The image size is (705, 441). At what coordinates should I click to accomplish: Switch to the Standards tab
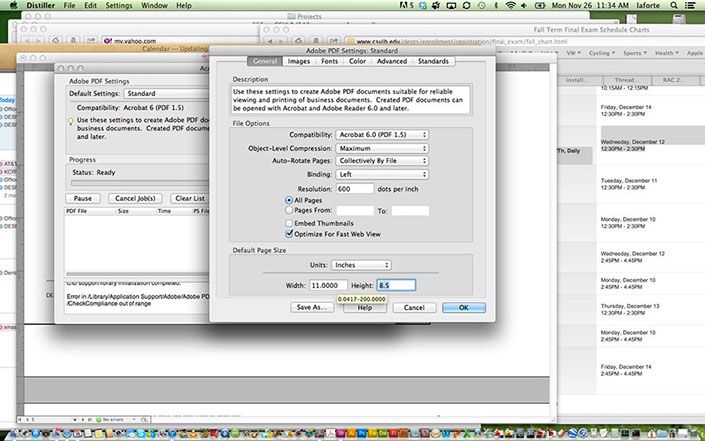(x=433, y=61)
